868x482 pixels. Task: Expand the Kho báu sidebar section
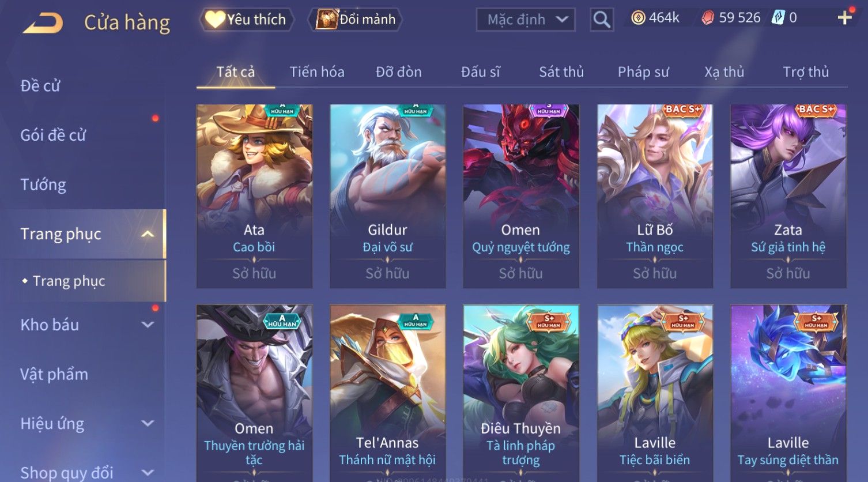[148, 325]
